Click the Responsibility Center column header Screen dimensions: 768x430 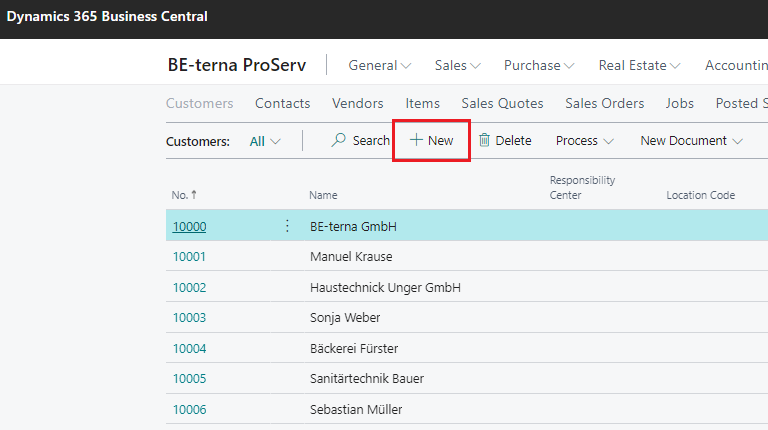tap(582, 188)
